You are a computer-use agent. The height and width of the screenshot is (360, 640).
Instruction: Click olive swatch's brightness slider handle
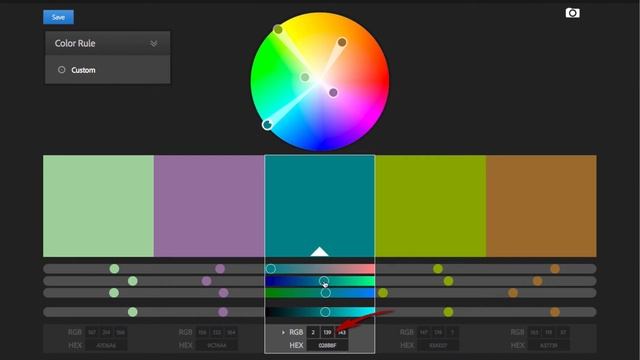pos(448,312)
